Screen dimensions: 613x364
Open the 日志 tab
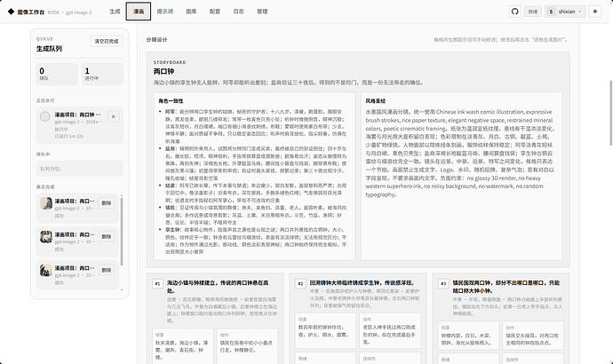point(238,12)
